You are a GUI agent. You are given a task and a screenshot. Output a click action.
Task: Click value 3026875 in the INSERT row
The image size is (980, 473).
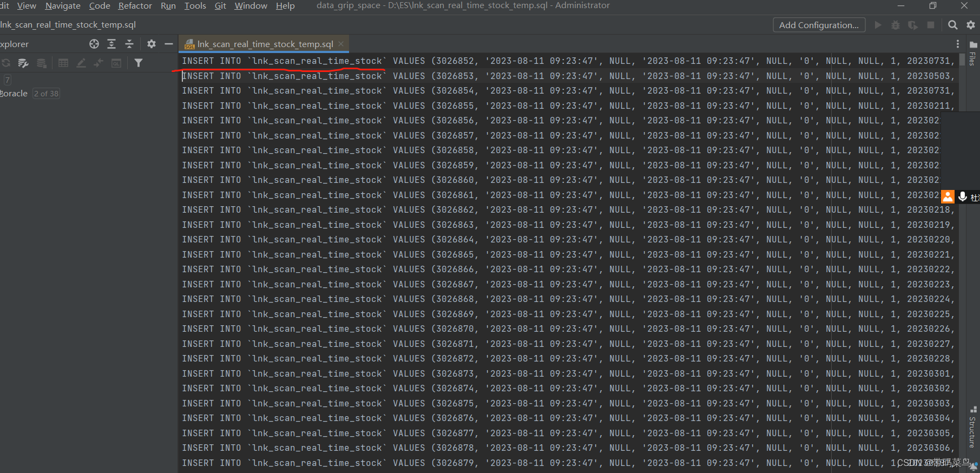tap(455, 403)
